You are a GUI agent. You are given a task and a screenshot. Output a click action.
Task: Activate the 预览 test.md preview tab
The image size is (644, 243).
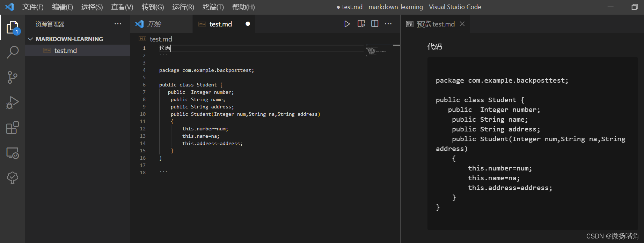pos(436,24)
